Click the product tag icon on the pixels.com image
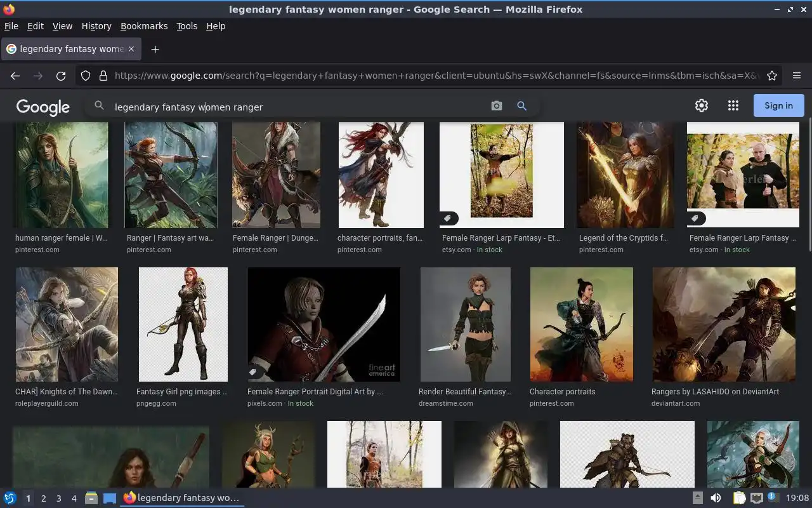Viewport: 812px width, 508px height. click(253, 372)
